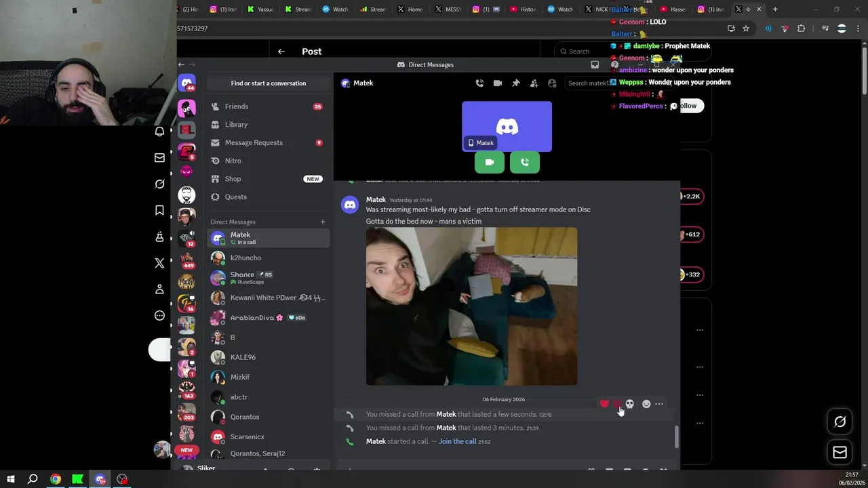
Task: Open the group DM Qorantos, Seraj12
Action: pos(268,453)
